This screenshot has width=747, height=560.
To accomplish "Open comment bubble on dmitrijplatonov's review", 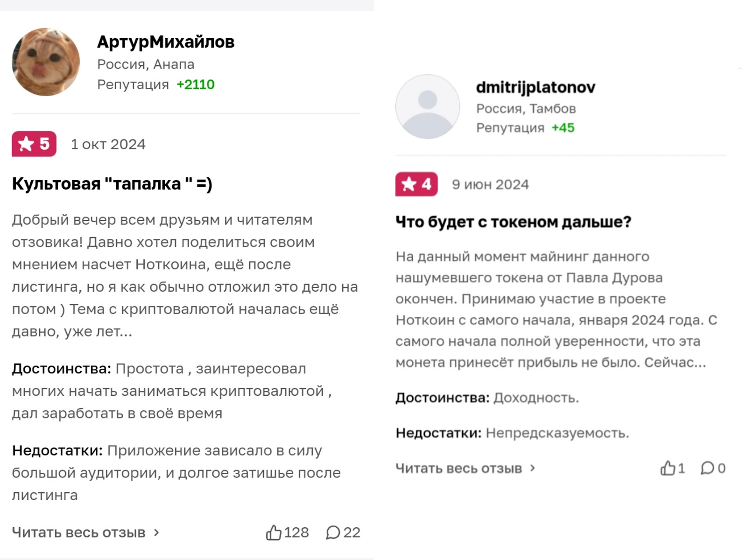I will (x=707, y=468).
